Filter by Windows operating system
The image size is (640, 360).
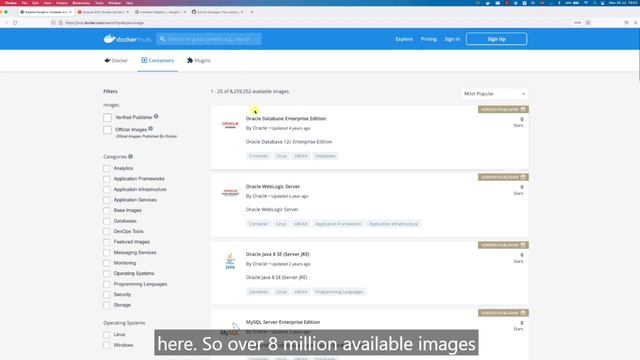point(107,345)
